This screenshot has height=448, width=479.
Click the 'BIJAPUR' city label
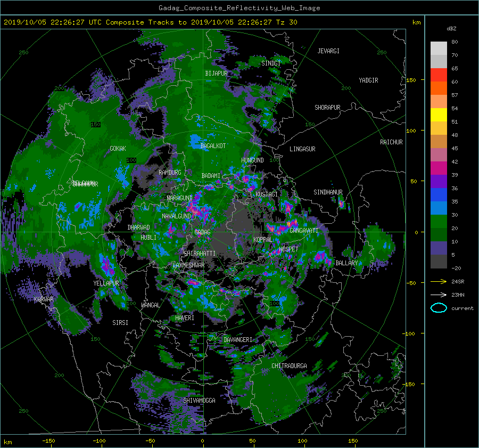pyautogui.click(x=216, y=74)
